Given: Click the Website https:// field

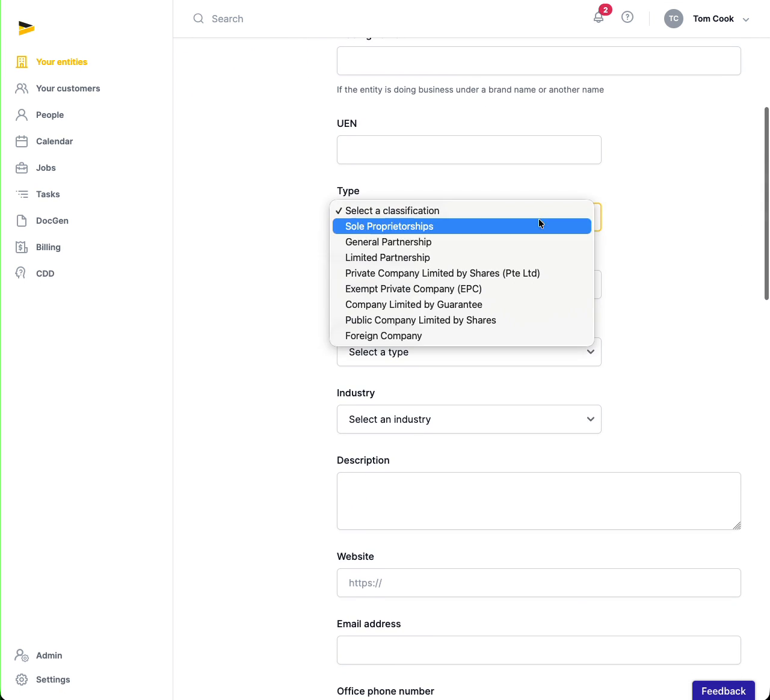Looking at the screenshot, I should tap(539, 583).
